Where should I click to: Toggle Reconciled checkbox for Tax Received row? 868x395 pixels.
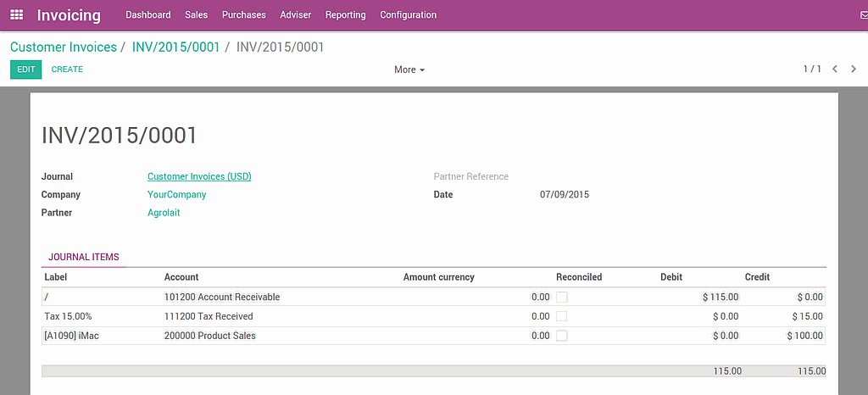tap(562, 316)
